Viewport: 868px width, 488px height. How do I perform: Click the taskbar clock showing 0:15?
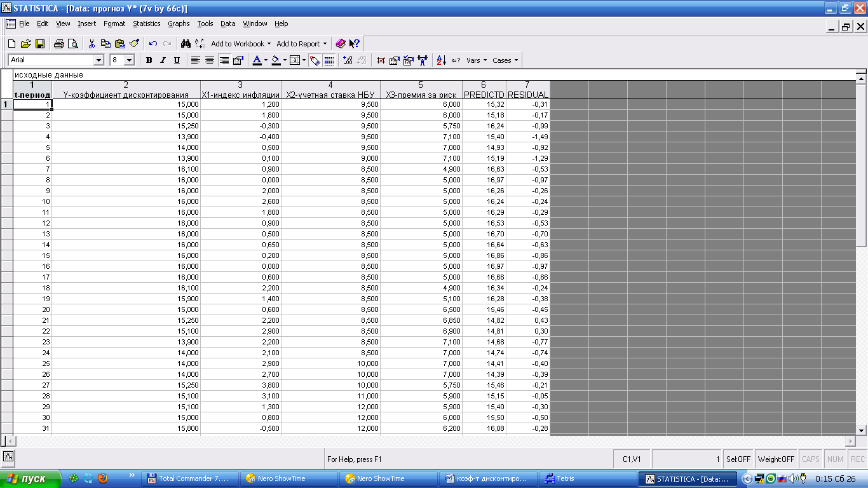pos(835,479)
